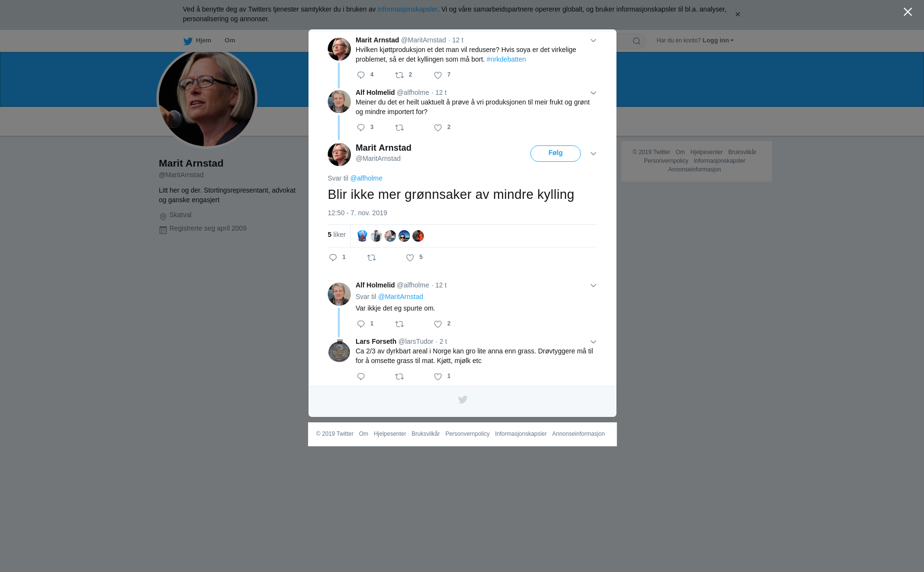This screenshot has height=572, width=924.
Task: Expand the menu chevron next to Følg button
Action: coord(593,154)
